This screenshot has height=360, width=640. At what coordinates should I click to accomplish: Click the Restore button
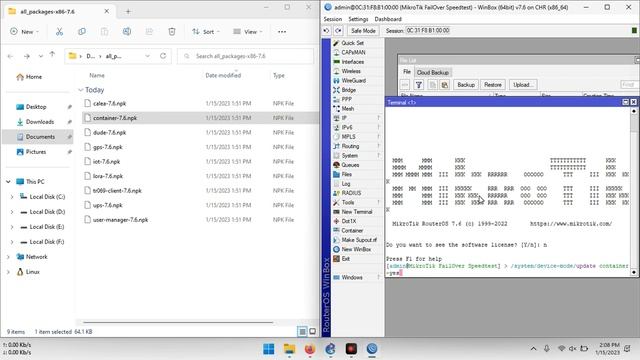493,85
